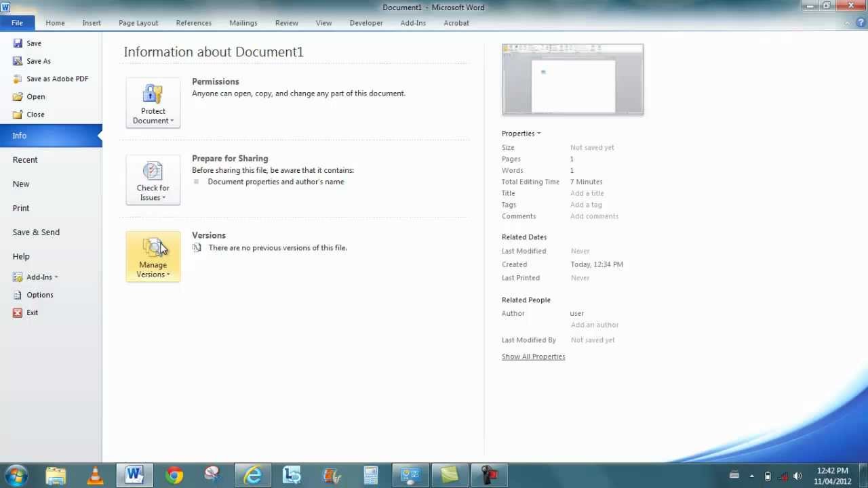The width and height of the screenshot is (868, 488).
Task: Switch to the Review ribbon tab
Action: [286, 22]
